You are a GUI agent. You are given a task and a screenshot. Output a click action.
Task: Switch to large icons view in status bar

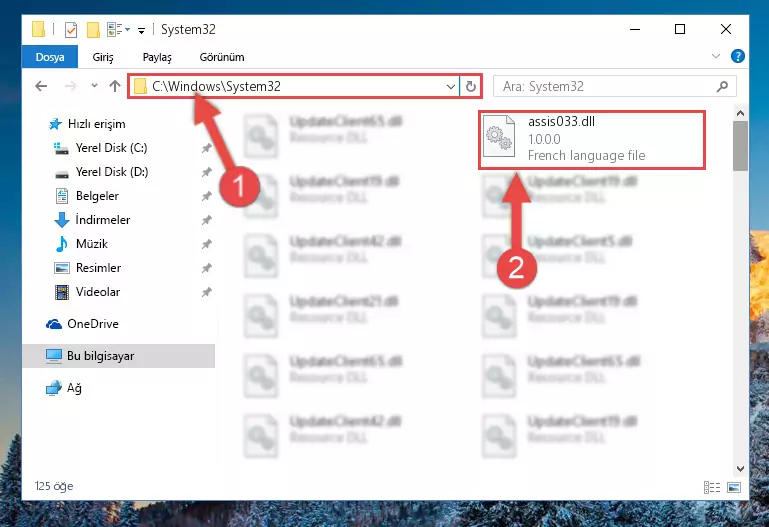click(x=734, y=487)
